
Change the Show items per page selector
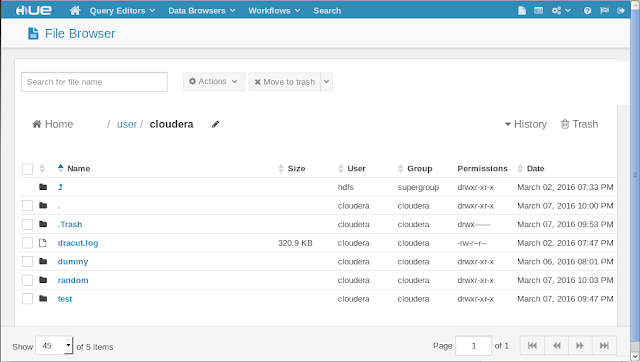(x=55, y=346)
